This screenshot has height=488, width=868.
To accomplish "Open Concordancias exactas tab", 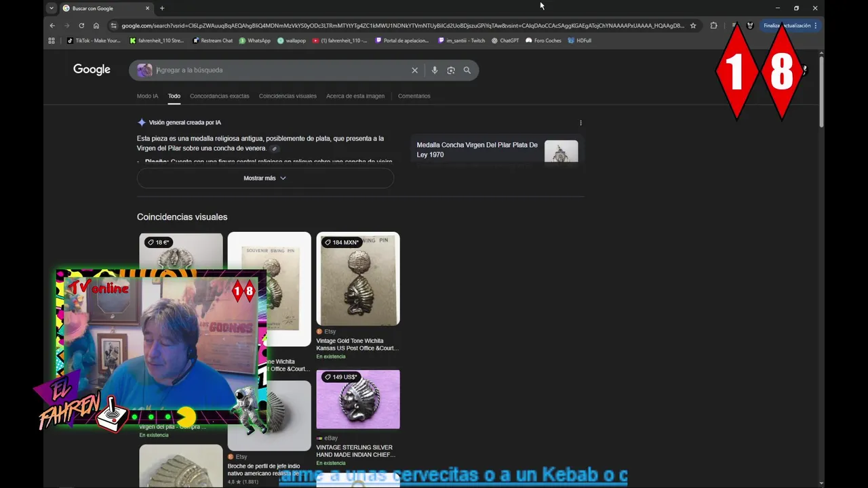I will coord(220,96).
